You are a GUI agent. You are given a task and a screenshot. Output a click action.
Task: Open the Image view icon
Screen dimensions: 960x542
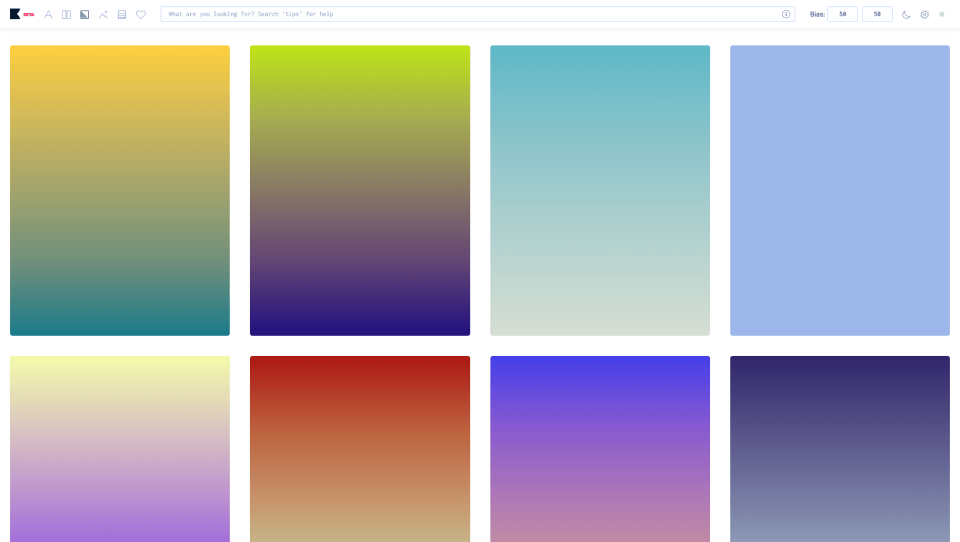[x=103, y=14]
